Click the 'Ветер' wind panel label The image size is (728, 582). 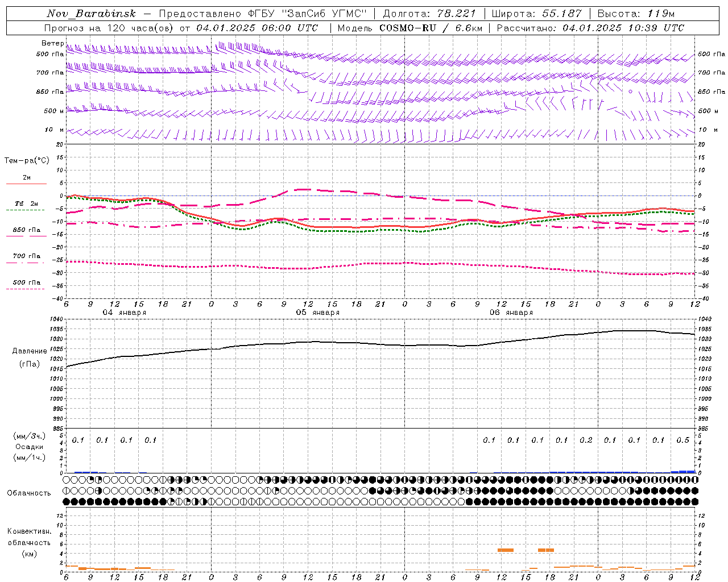(52, 43)
